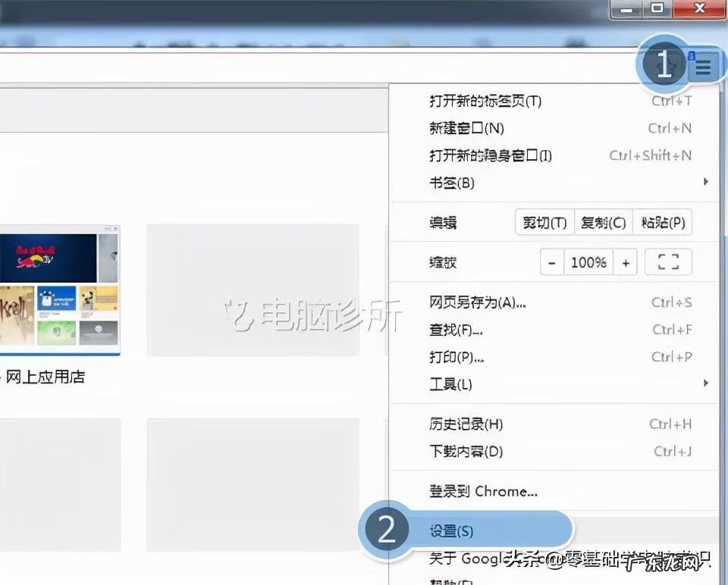Open 下载内容(D) downloads entry
The image size is (728, 585).
pyautogui.click(x=466, y=452)
